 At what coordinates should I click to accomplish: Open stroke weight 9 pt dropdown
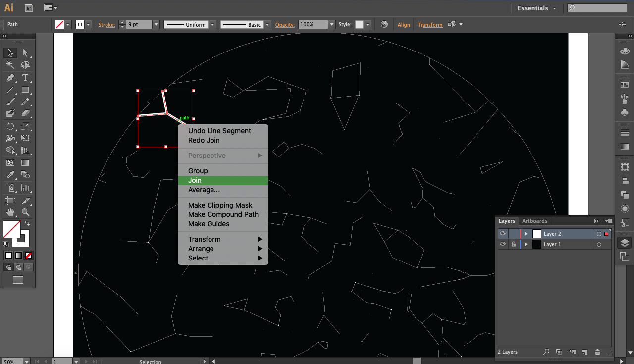156,24
